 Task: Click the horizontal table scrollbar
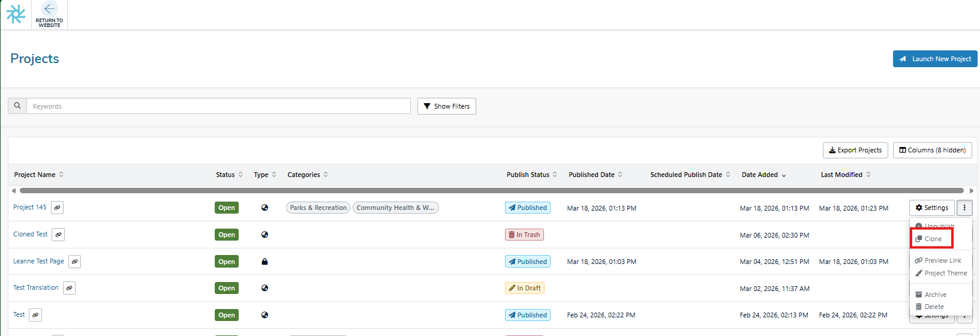pos(491,191)
